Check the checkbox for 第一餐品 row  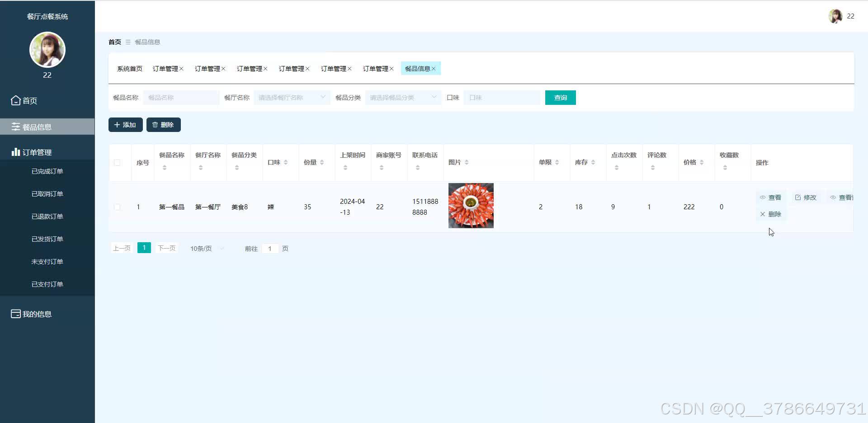point(117,207)
